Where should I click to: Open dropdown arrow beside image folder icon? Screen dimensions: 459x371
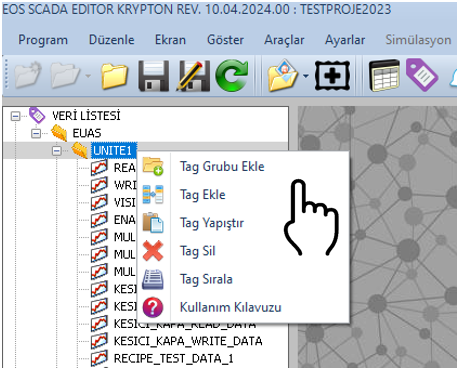306,76
